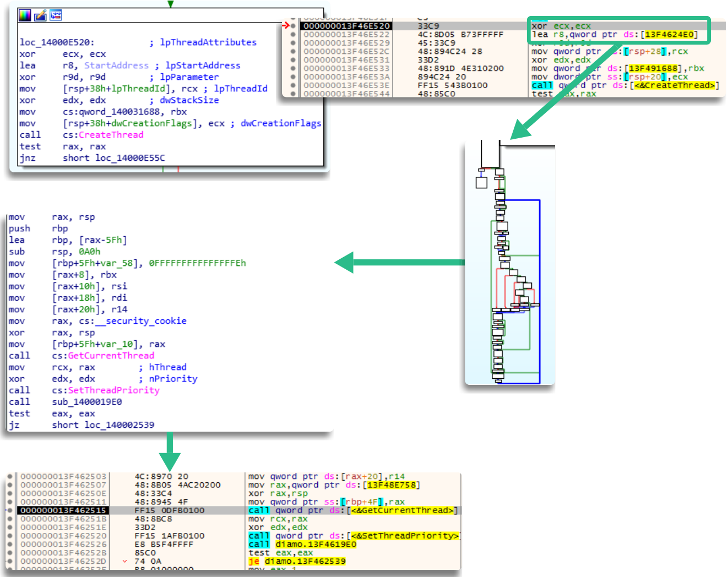This screenshot has height=577, width=728.
Task: Toggle breakpoint dot at address 000000013F46E52C
Action: (x=293, y=51)
